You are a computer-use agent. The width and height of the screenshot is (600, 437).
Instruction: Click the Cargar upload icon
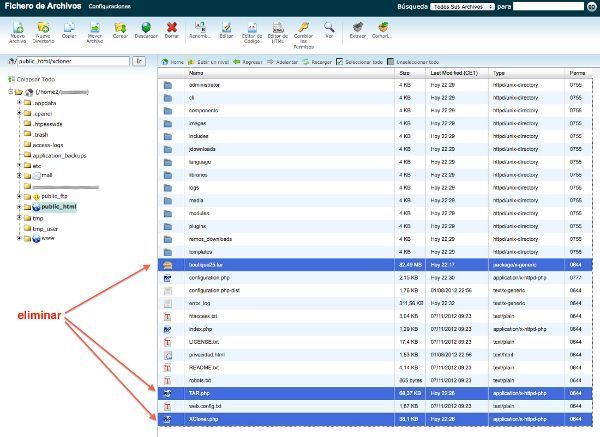pos(120,28)
